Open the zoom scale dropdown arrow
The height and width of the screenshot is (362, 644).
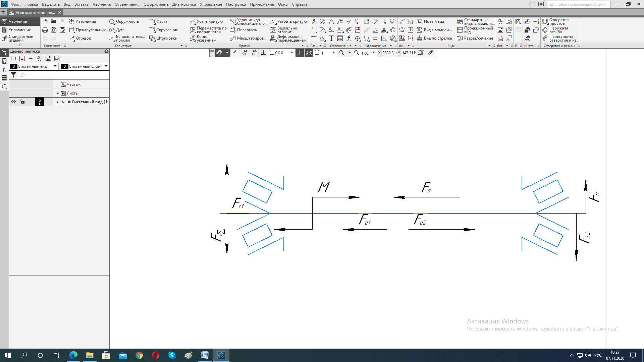[373, 53]
